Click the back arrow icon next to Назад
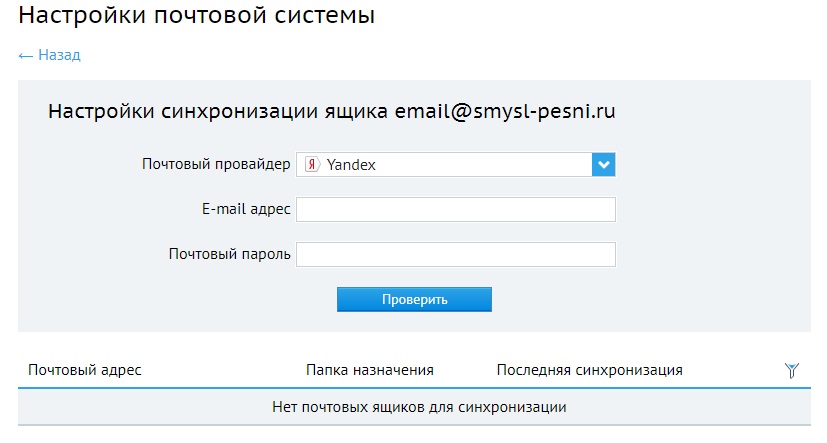This screenshot has height=443, width=827. point(25,56)
